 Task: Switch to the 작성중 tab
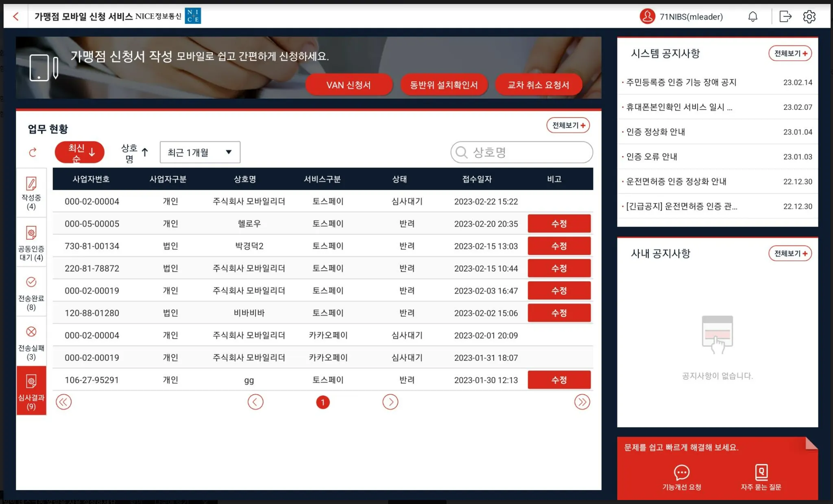click(x=31, y=193)
